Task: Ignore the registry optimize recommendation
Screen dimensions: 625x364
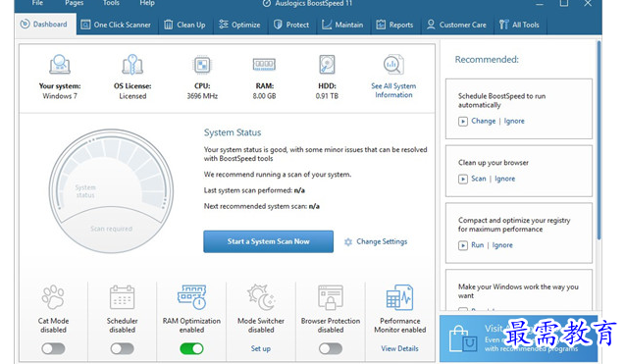Action: click(x=502, y=245)
